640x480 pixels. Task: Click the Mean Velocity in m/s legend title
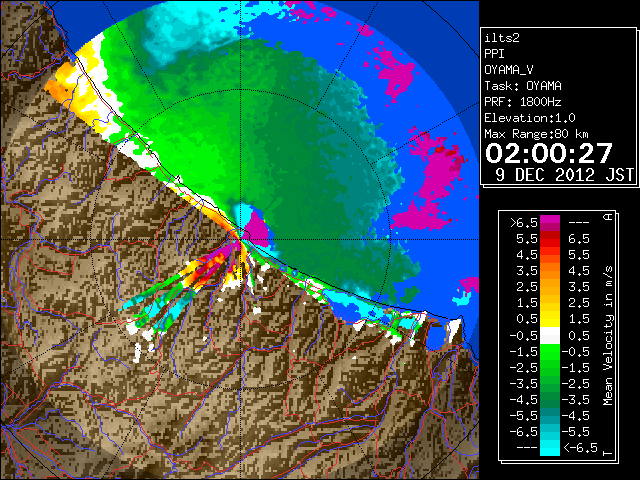pos(608,336)
